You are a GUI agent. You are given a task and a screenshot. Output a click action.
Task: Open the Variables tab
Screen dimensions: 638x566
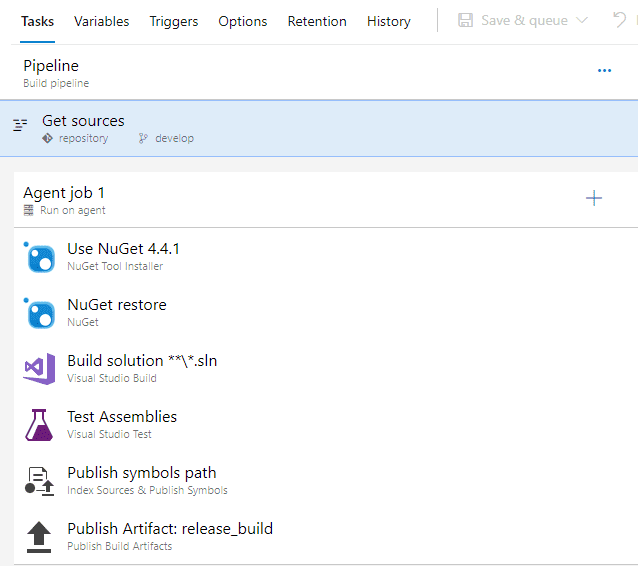(101, 21)
